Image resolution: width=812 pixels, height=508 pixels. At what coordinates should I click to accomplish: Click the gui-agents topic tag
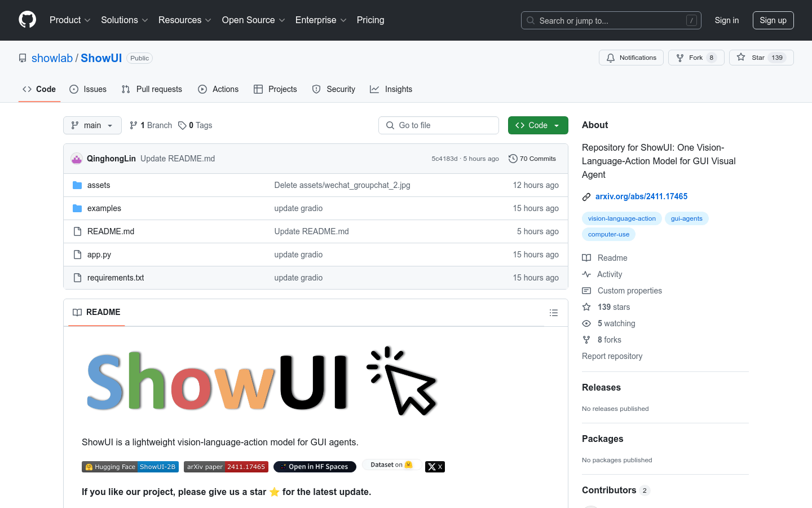[x=687, y=218]
